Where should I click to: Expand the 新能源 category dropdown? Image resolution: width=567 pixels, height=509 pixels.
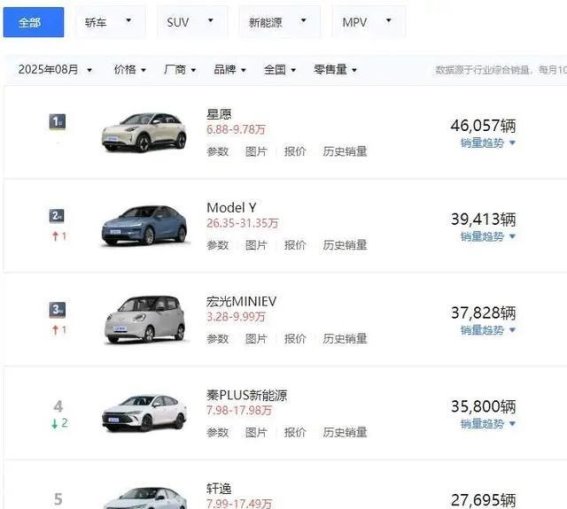[x=280, y=22]
